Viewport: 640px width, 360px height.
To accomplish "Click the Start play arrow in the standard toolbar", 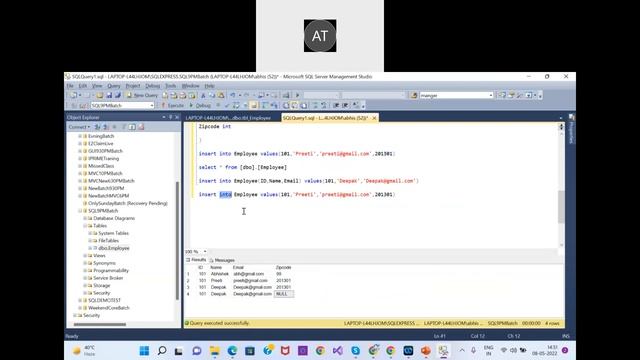I will (298, 95).
